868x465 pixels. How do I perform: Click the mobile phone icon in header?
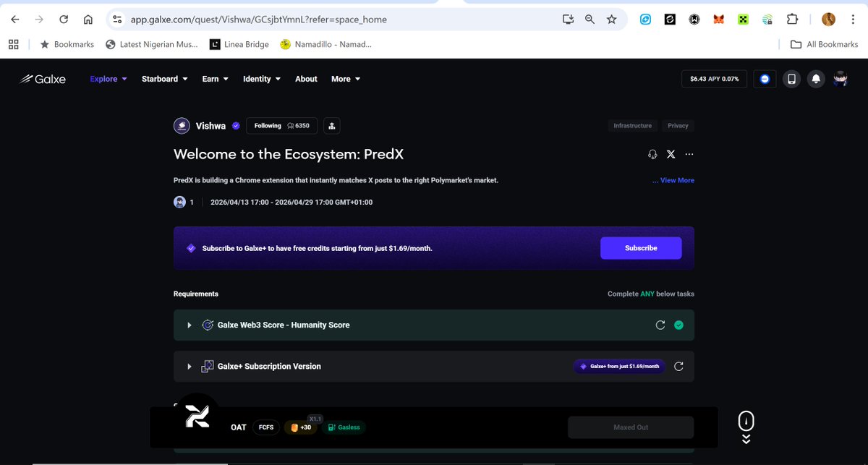[x=791, y=79]
